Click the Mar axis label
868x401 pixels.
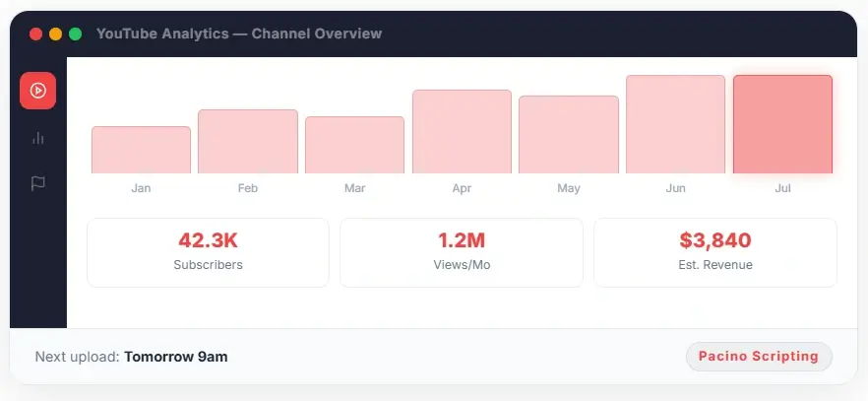click(355, 188)
